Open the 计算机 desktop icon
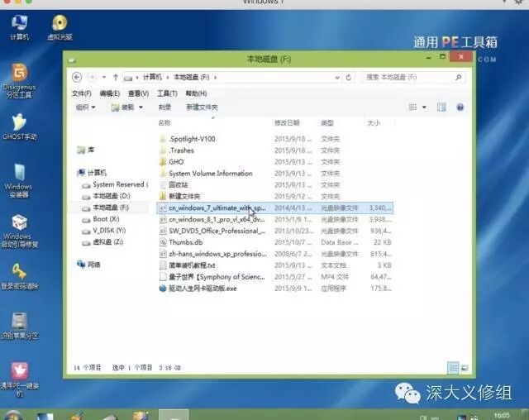This screenshot has height=420, width=529. click(19, 27)
